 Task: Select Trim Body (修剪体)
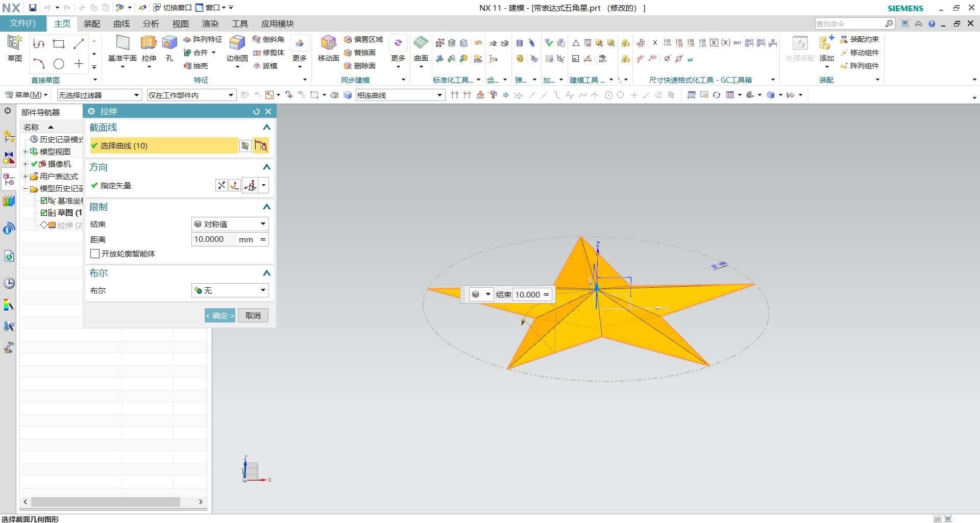coord(268,53)
